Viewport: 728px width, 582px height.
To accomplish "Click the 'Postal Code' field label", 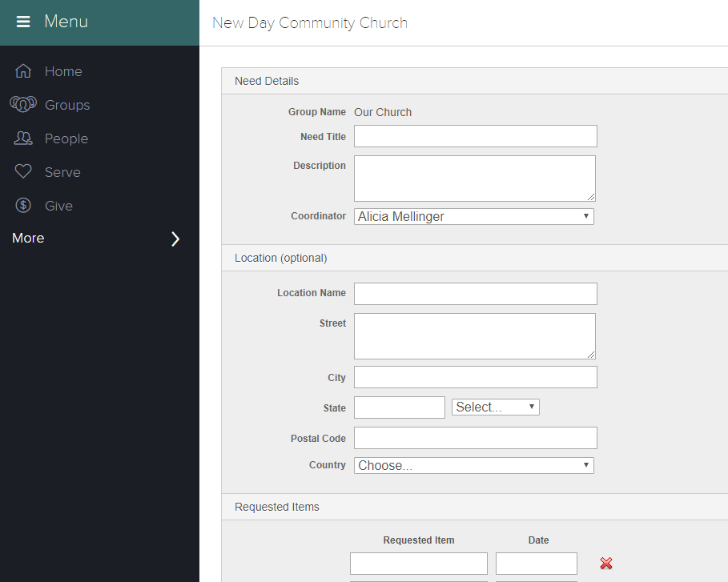I will [x=318, y=438].
